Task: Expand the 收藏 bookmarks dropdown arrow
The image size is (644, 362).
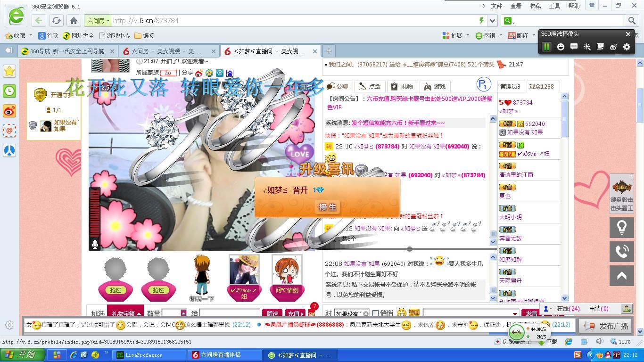Action: click(x=31, y=35)
